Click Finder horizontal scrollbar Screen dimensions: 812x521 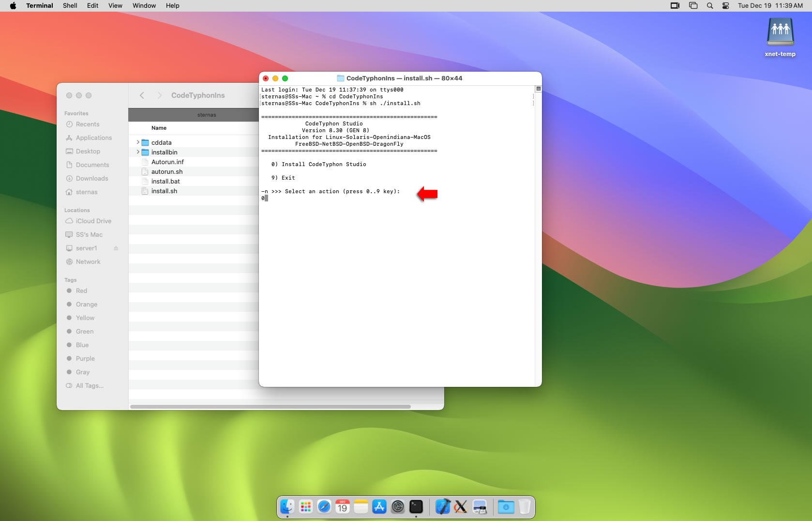(x=270, y=407)
